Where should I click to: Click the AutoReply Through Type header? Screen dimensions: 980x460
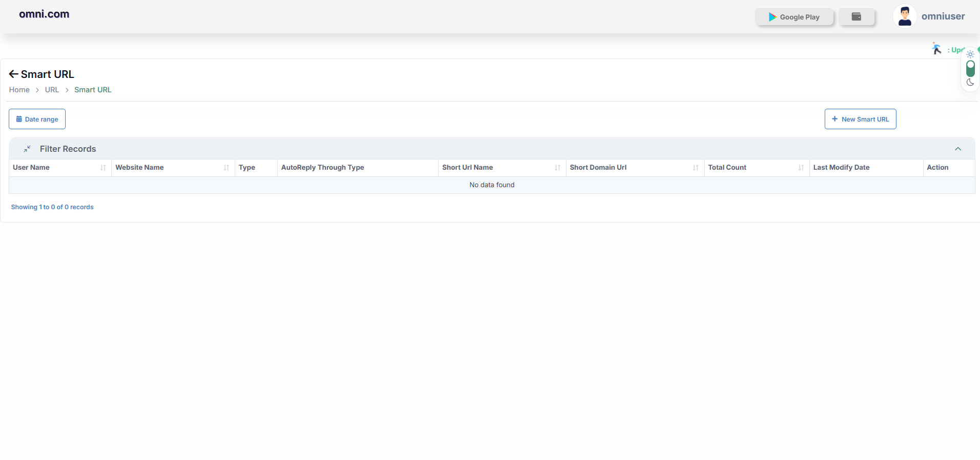[x=358, y=168]
